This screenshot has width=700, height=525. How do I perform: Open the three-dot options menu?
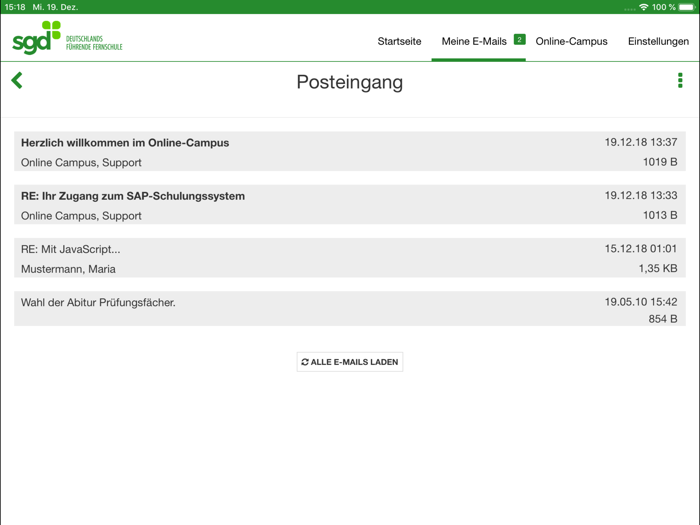point(680,80)
